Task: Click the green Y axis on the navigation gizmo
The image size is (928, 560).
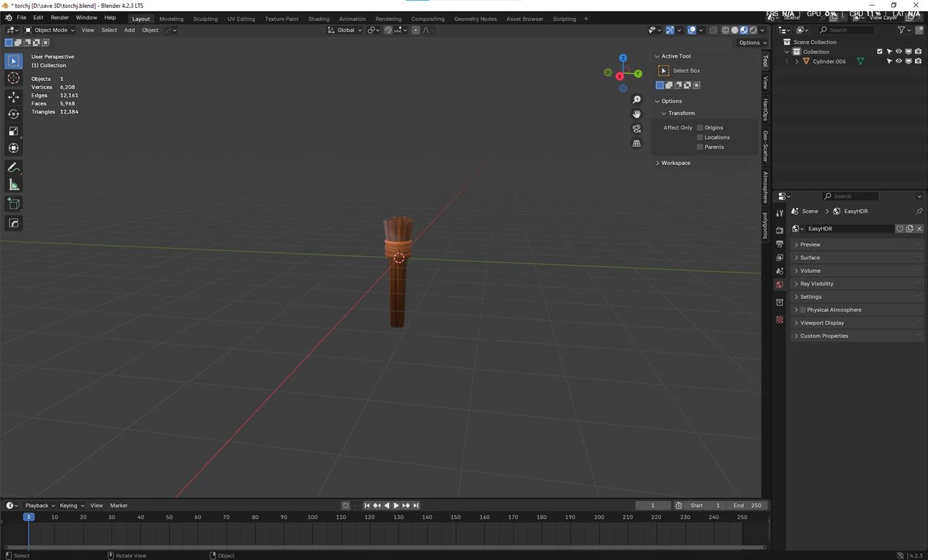Action: pyautogui.click(x=638, y=74)
